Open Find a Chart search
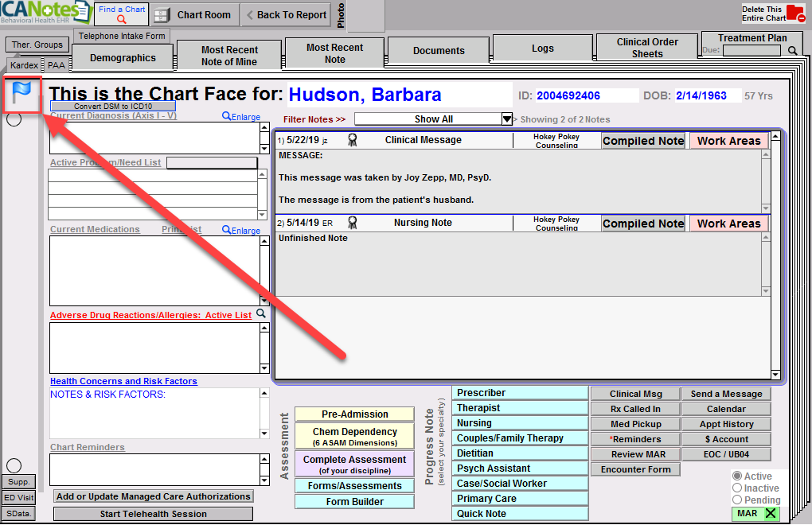812x525 pixels. pos(122,14)
